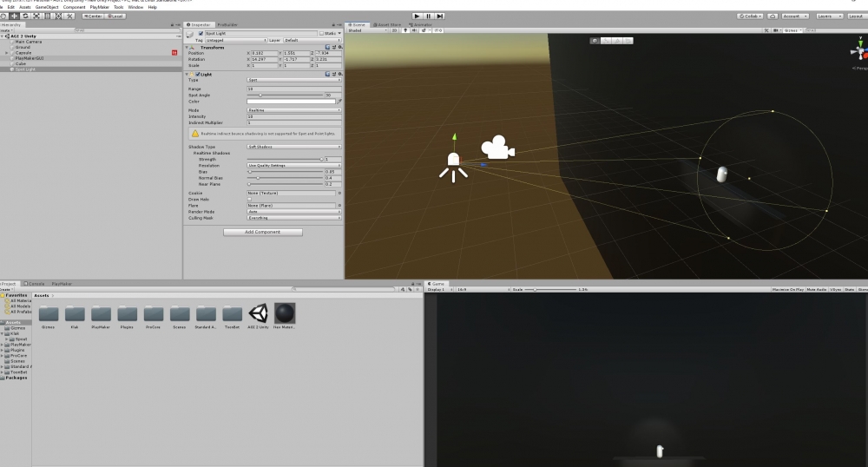Select the Rect transform tool
Viewport: 868px width, 467px height.
click(48, 16)
